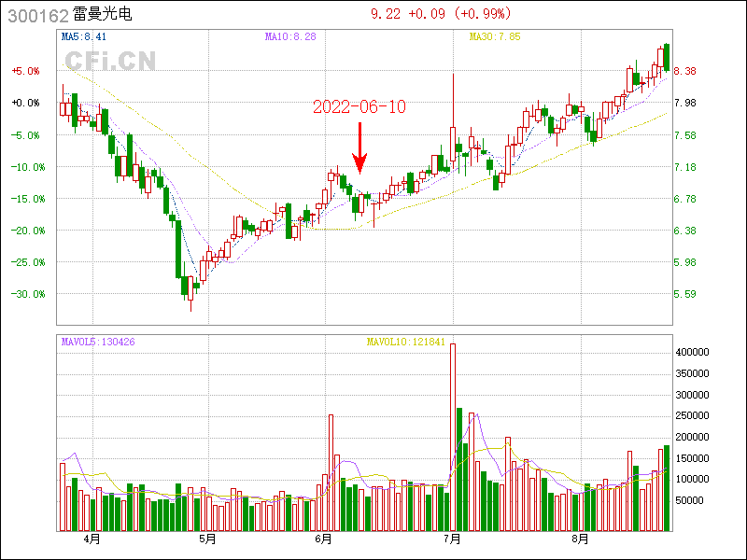Click the 400000 volume axis label
Screen dimensions: 747x560
696,354
